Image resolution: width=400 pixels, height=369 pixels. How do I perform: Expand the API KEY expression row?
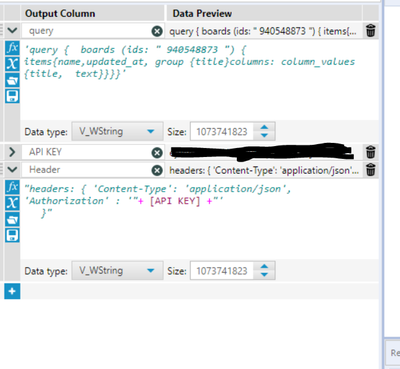coord(12,152)
